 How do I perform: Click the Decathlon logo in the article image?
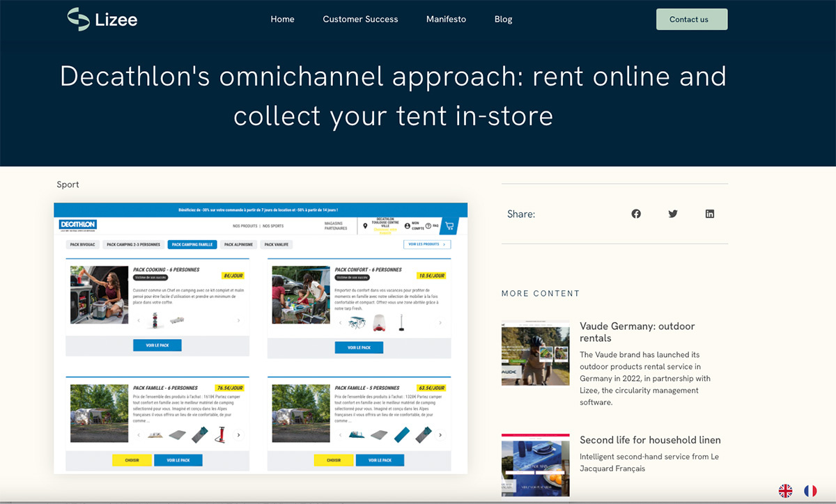(x=78, y=225)
